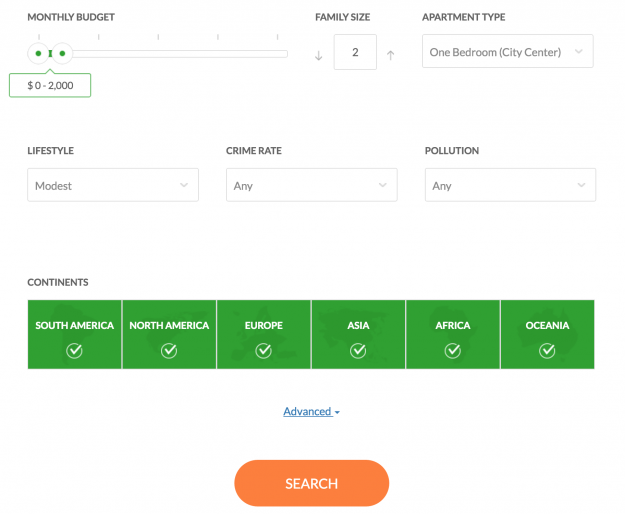This screenshot has height=514, width=625.
Task: Click the right handle of budget slider
Action: 62,53
